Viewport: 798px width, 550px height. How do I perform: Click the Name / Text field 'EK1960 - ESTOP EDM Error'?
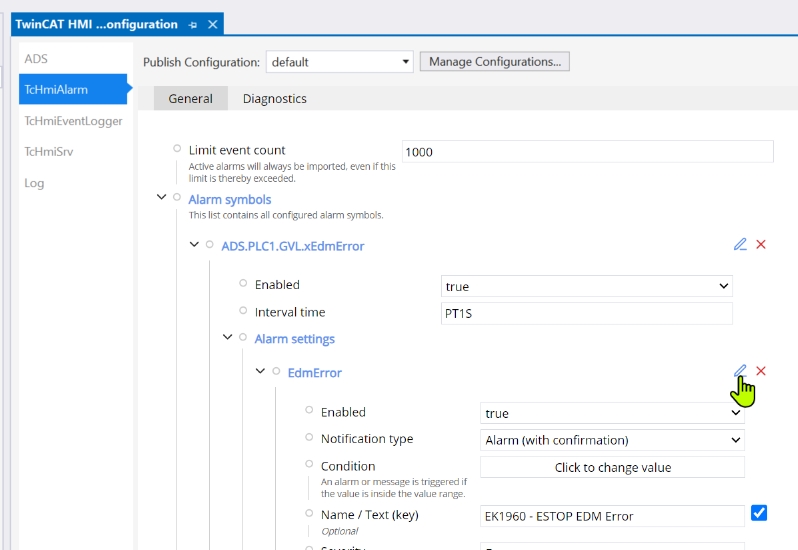612,516
